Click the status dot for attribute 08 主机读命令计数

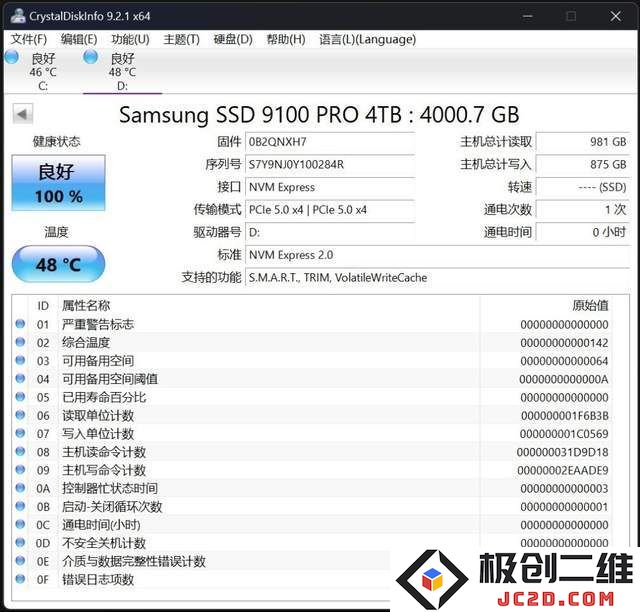pyautogui.click(x=20, y=452)
